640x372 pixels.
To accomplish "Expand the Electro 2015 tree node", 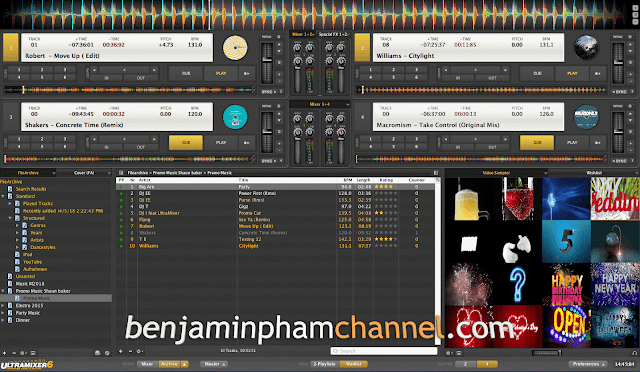I will tap(3, 305).
